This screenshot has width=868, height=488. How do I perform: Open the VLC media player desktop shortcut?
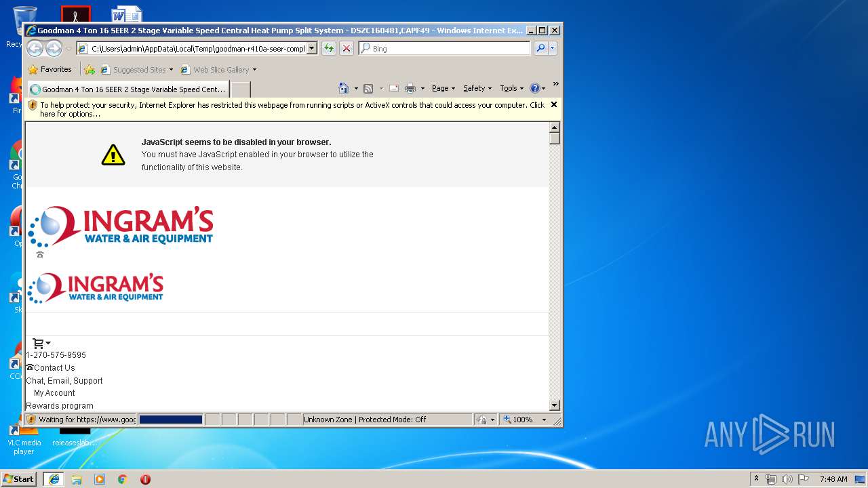(24, 441)
